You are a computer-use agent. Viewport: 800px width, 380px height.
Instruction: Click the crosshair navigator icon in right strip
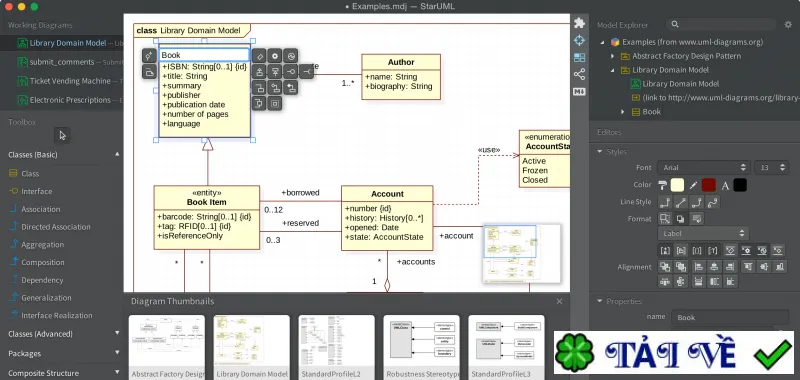pyautogui.click(x=579, y=40)
